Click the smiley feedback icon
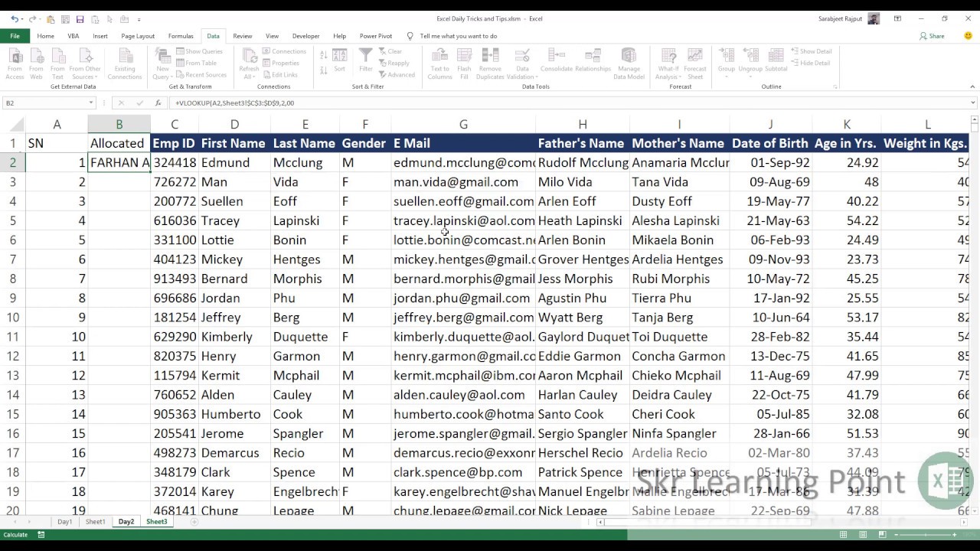The width and height of the screenshot is (980, 551). pyautogui.click(x=968, y=36)
